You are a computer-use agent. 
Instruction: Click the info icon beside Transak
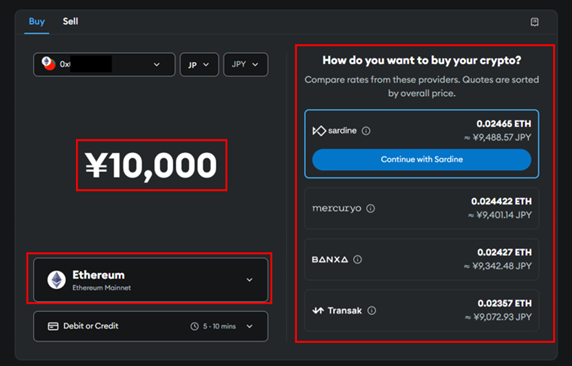click(371, 311)
